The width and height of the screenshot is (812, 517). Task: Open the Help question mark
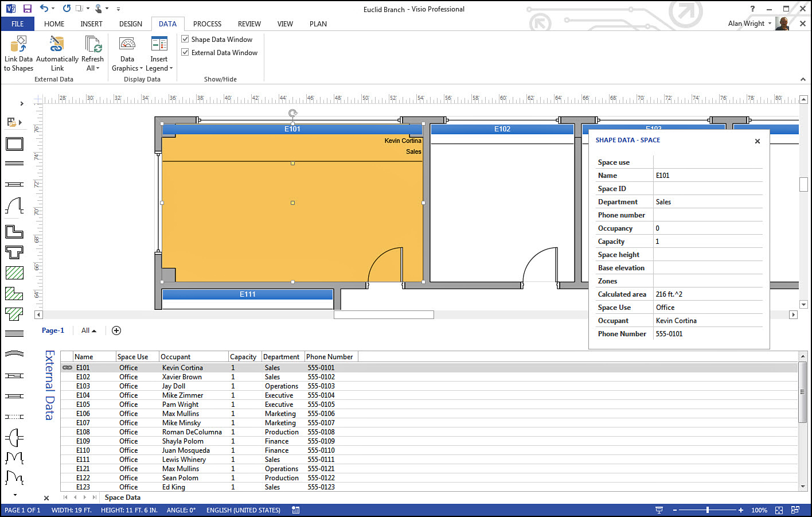click(752, 9)
